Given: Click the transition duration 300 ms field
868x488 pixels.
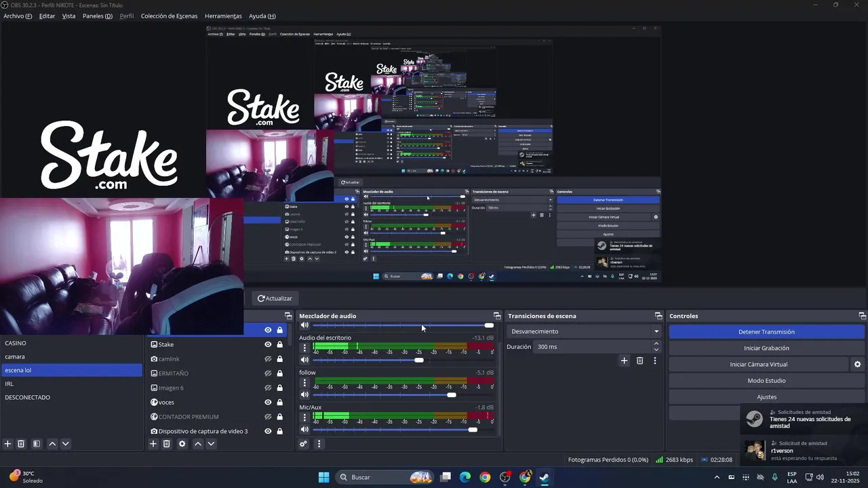Looking at the screenshot, I should click(593, 346).
